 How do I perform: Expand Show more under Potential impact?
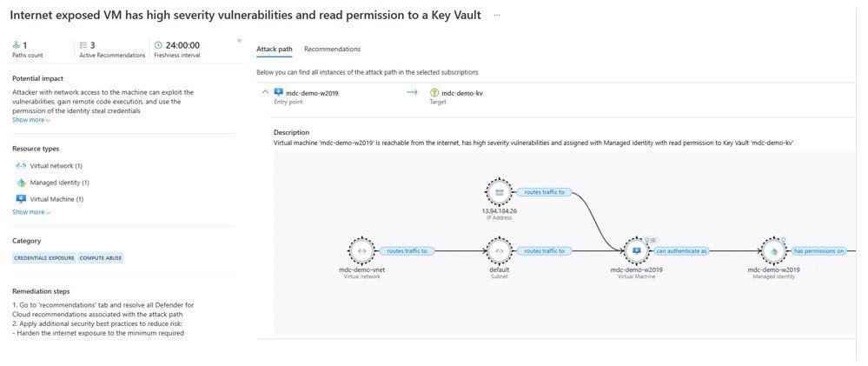pyautogui.click(x=30, y=120)
